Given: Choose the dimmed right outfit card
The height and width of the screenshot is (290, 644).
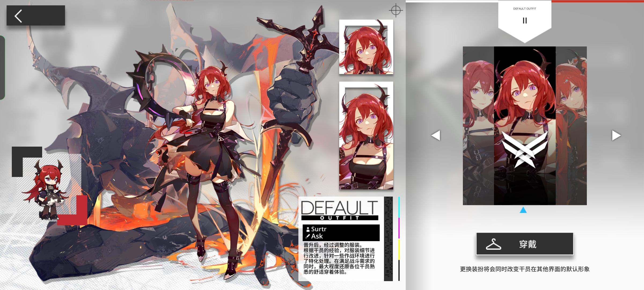Looking at the screenshot, I should (x=571, y=126).
